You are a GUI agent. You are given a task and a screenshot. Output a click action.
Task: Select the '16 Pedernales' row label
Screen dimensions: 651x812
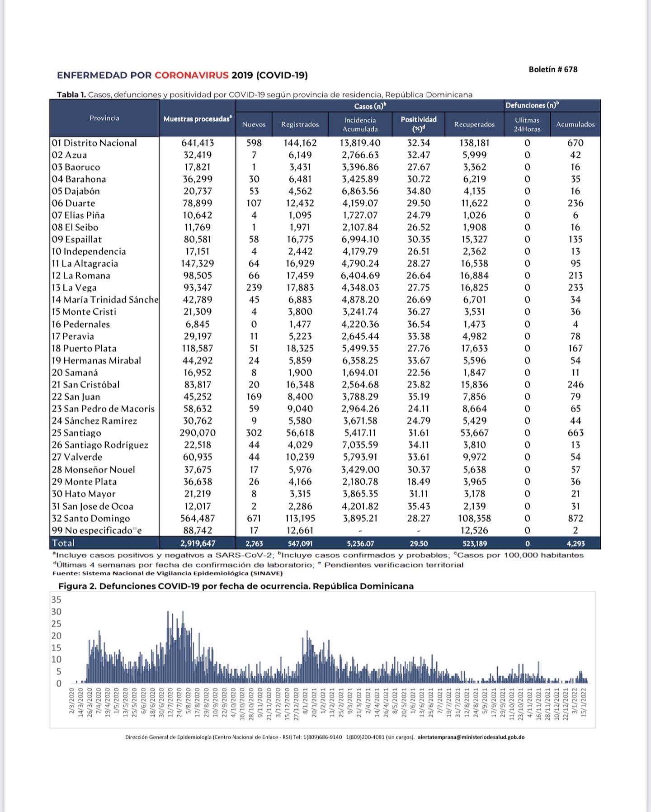point(80,324)
